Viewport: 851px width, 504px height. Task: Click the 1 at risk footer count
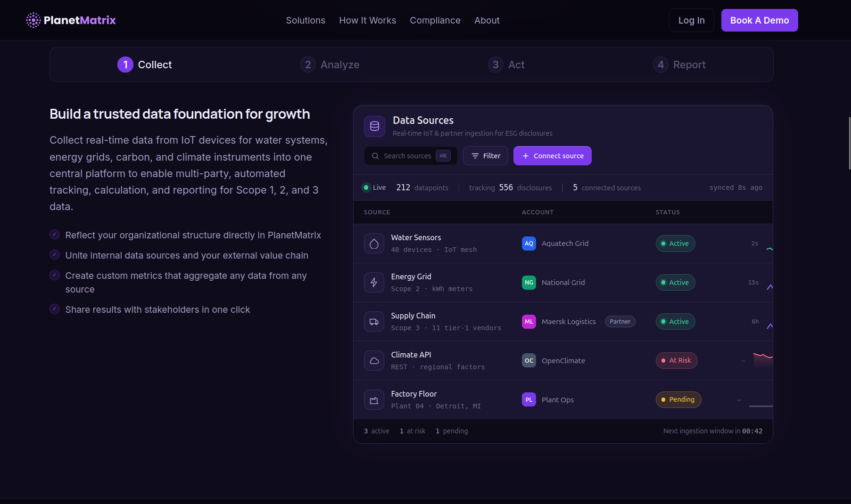coord(413,431)
